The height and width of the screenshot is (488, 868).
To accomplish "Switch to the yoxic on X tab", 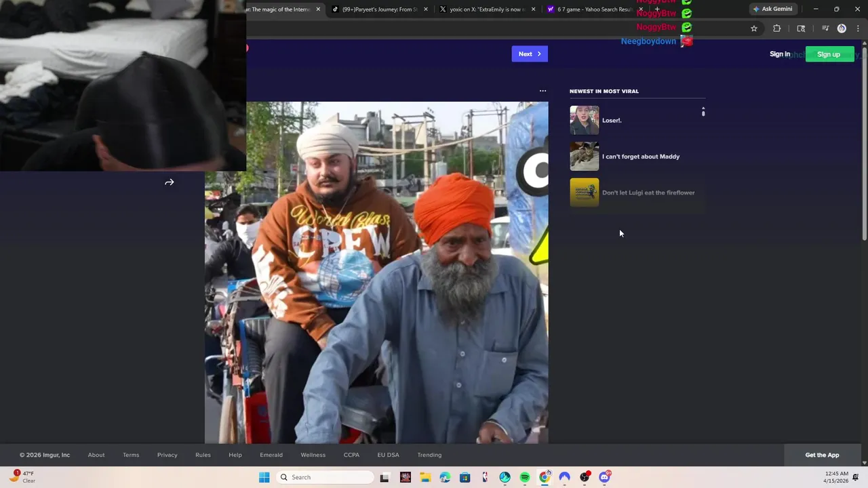I will click(487, 9).
